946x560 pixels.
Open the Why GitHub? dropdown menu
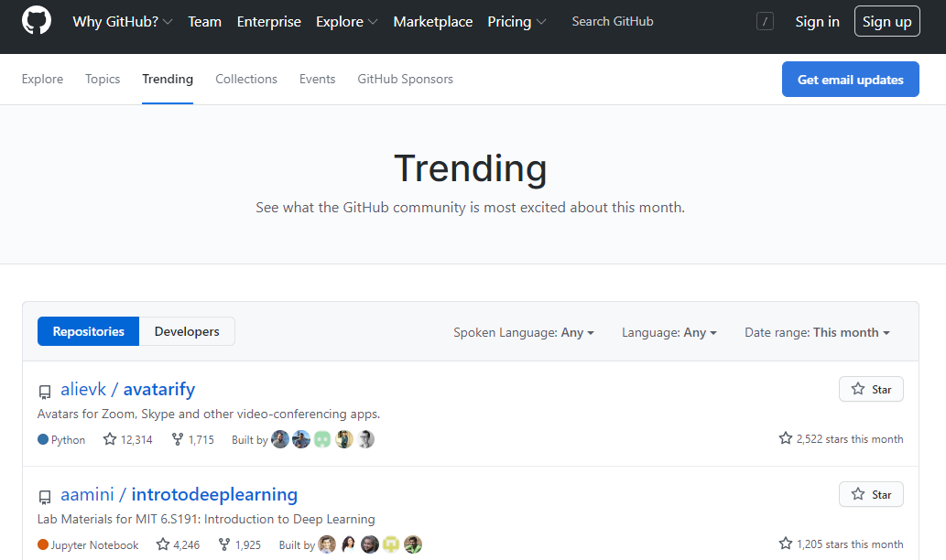(x=123, y=22)
